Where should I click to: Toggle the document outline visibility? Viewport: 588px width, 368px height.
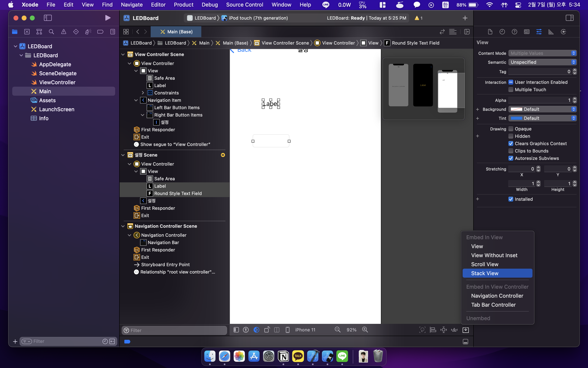tap(236, 330)
